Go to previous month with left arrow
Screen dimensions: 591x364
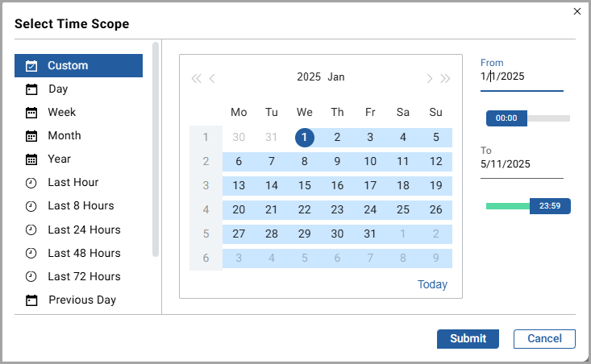(x=212, y=78)
